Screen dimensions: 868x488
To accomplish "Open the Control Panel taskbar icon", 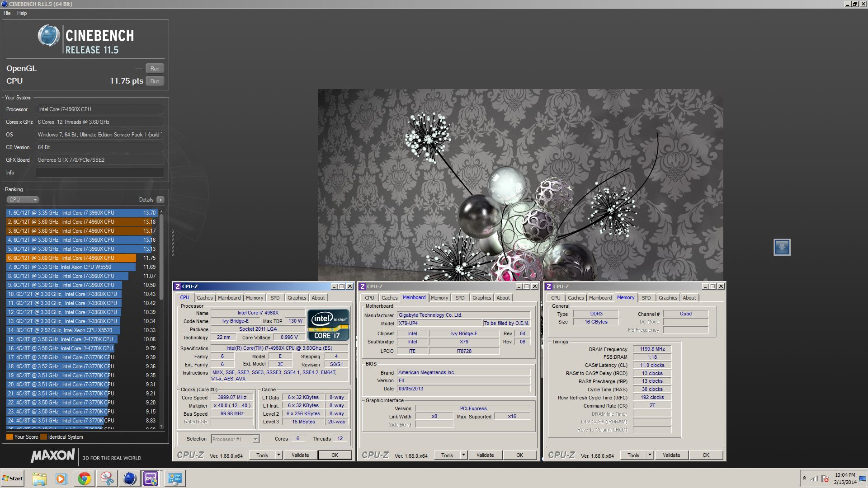I will tap(175, 479).
